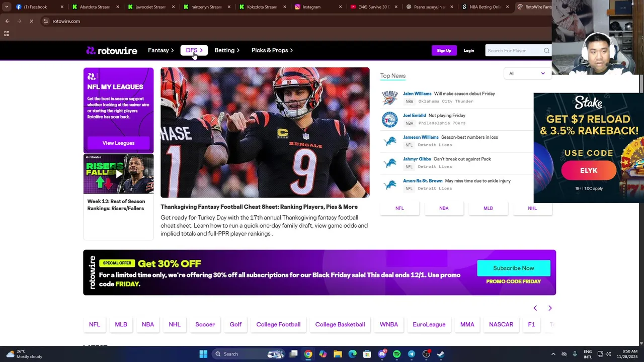The height and width of the screenshot is (362, 644).
Task: Switch to the Facebook browser tab
Action: (x=39, y=7)
